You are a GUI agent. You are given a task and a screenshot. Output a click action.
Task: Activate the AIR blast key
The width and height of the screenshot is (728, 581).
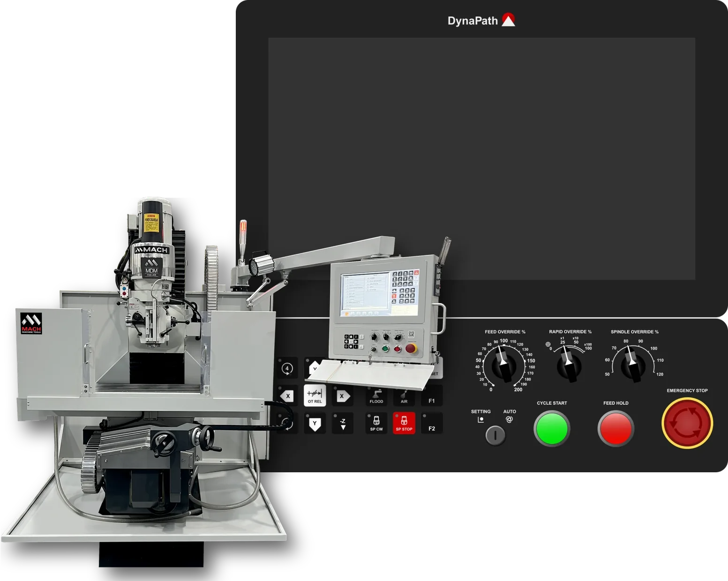coord(404,396)
